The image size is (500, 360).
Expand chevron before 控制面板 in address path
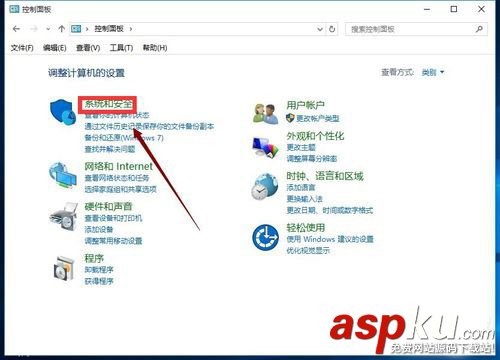[x=87, y=29]
